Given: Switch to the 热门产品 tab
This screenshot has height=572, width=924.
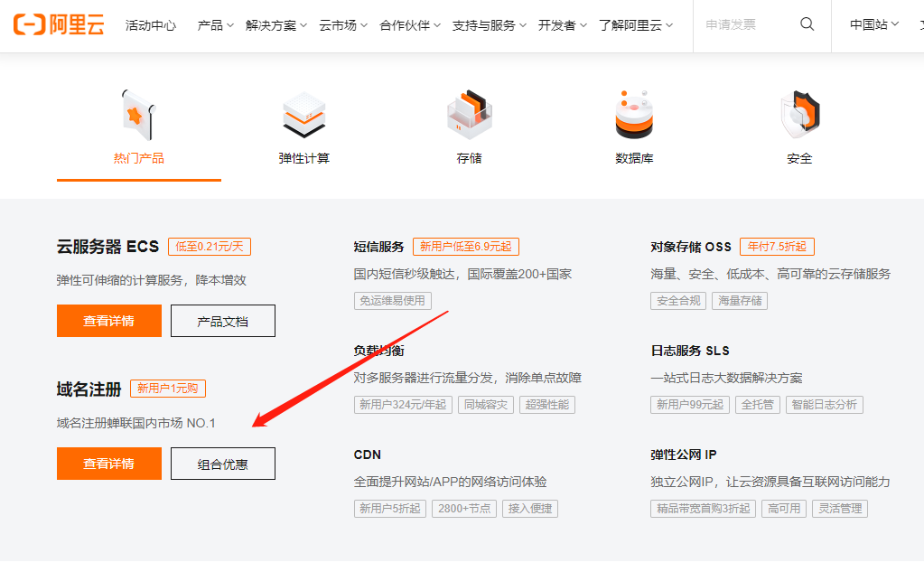Looking at the screenshot, I should pos(138,155).
